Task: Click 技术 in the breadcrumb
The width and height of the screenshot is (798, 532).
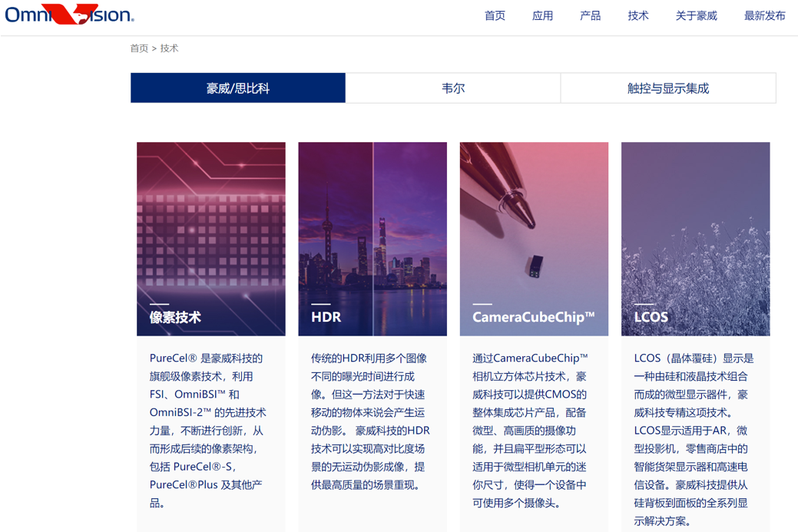Action: click(170, 48)
